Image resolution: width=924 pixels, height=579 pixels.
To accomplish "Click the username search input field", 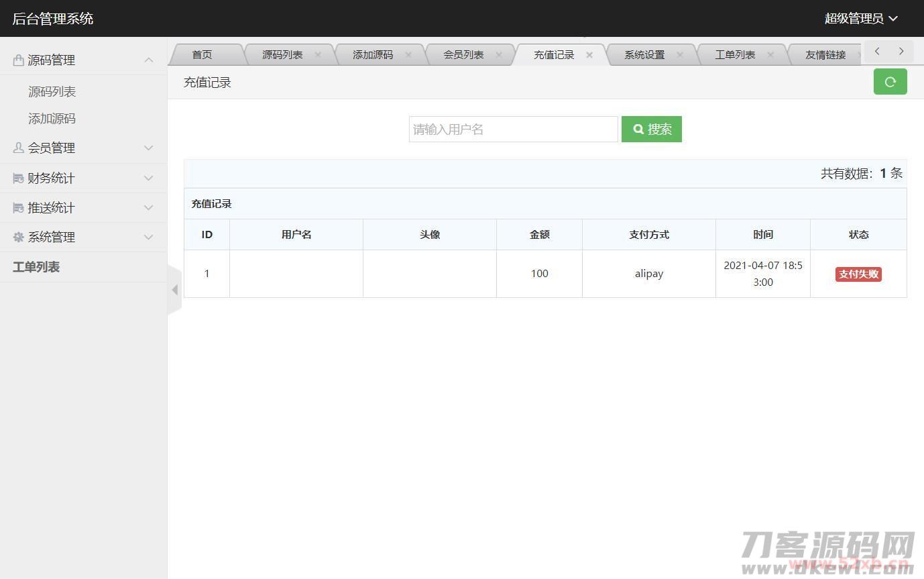I will 513,129.
